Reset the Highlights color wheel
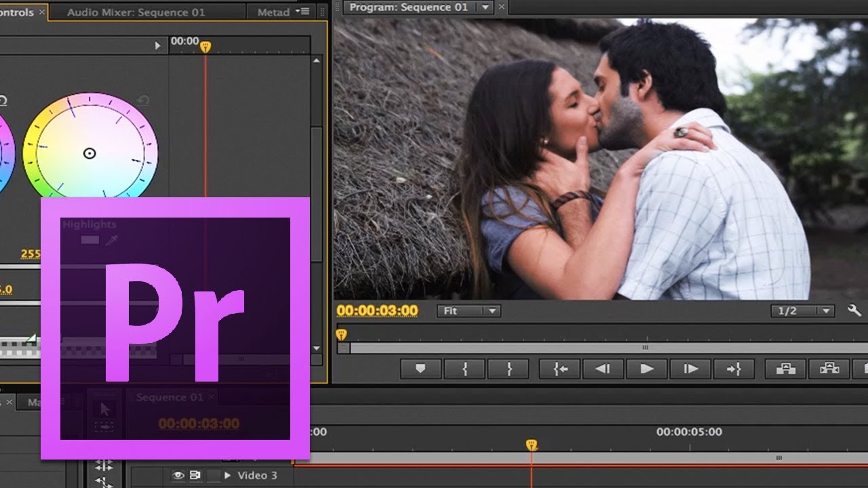 (143, 101)
